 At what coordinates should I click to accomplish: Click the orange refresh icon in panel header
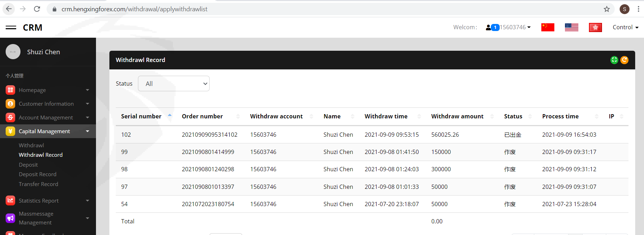click(624, 60)
